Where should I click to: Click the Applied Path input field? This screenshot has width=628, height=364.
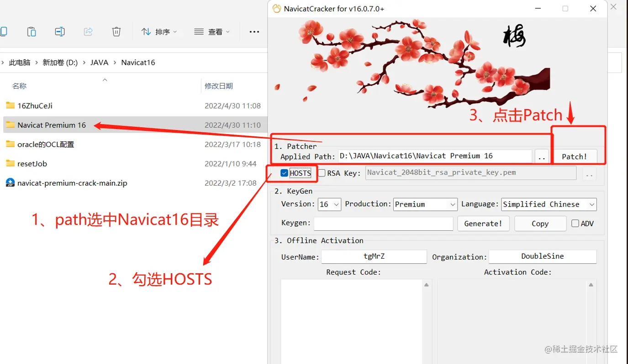point(435,156)
